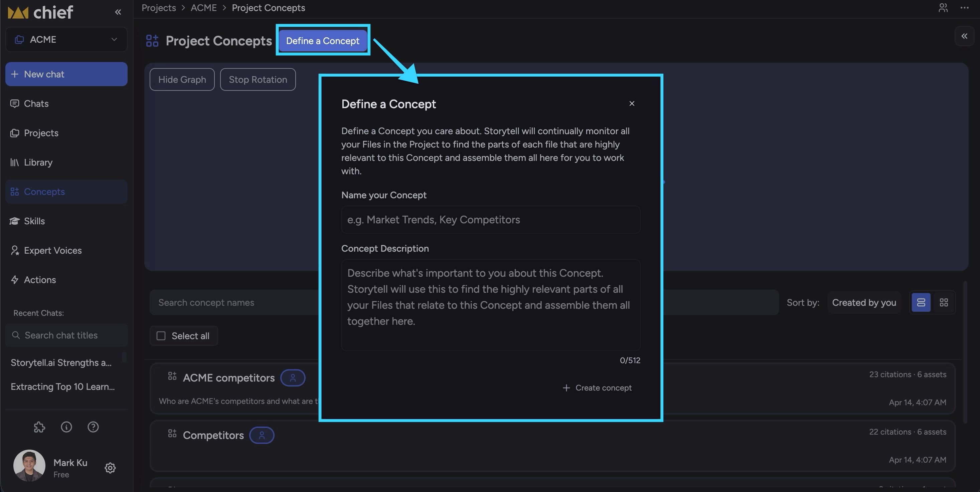Viewport: 980px width, 492px height.
Task: Click Create concept in dialog
Action: point(597,388)
